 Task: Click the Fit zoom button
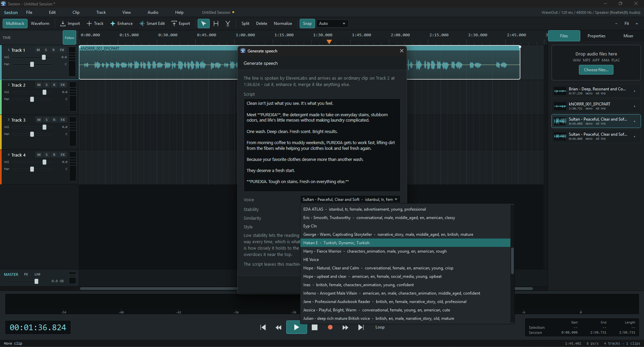pos(627,24)
